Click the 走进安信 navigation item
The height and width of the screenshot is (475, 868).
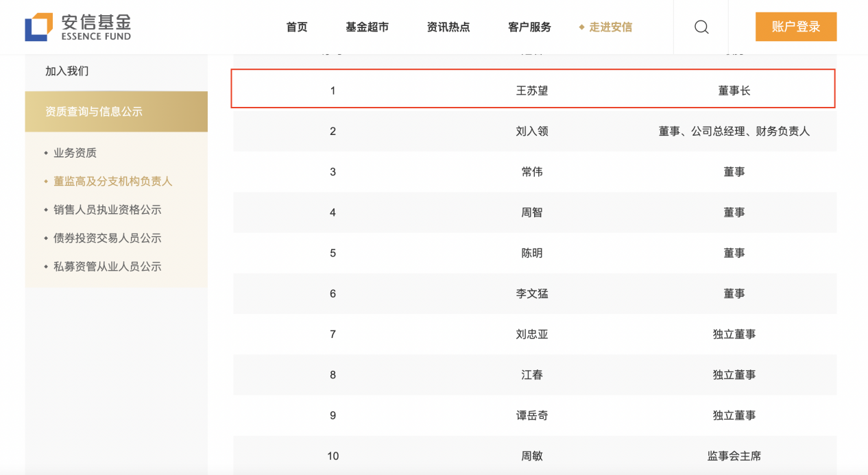pos(606,27)
